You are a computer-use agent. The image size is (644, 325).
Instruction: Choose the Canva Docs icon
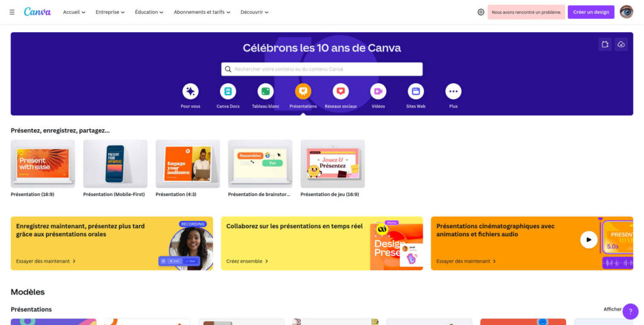[x=228, y=91]
